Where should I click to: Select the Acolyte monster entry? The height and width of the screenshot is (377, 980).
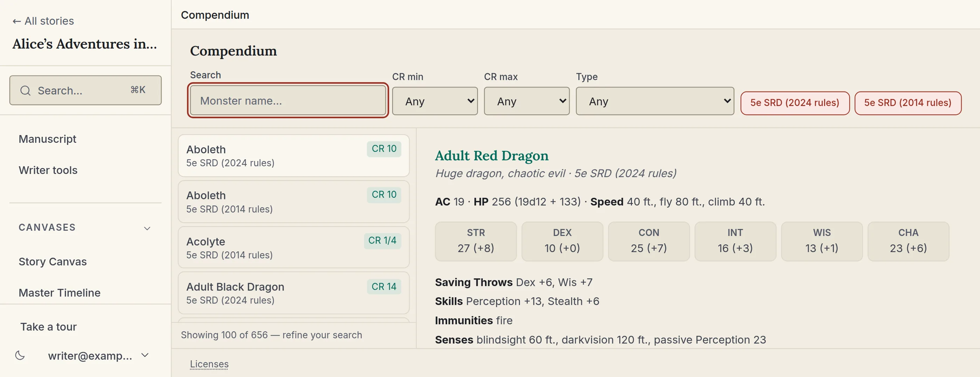point(294,247)
